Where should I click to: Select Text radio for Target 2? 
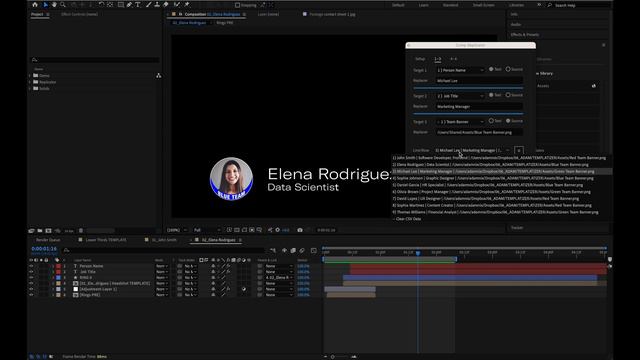click(x=491, y=95)
